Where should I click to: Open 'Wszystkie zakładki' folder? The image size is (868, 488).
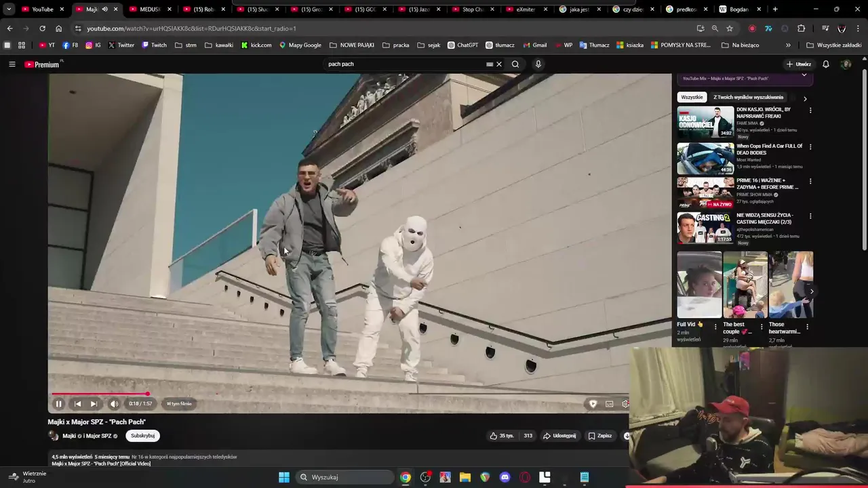834,45
